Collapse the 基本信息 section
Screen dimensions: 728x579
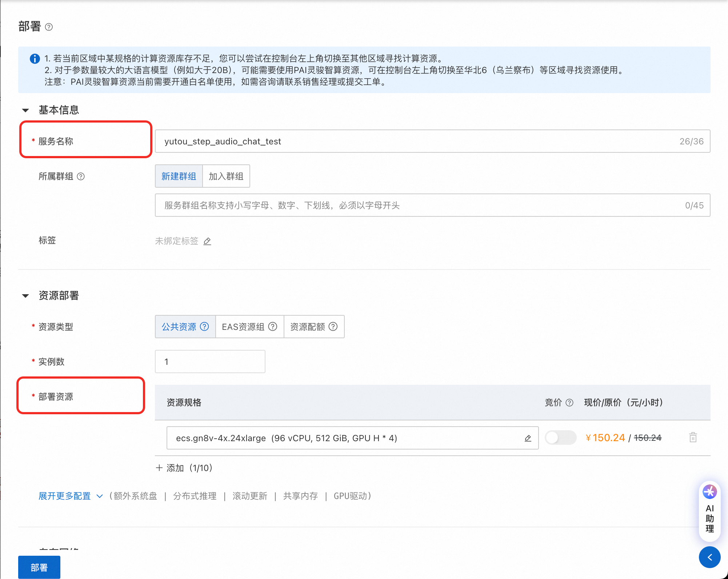[25, 110]
